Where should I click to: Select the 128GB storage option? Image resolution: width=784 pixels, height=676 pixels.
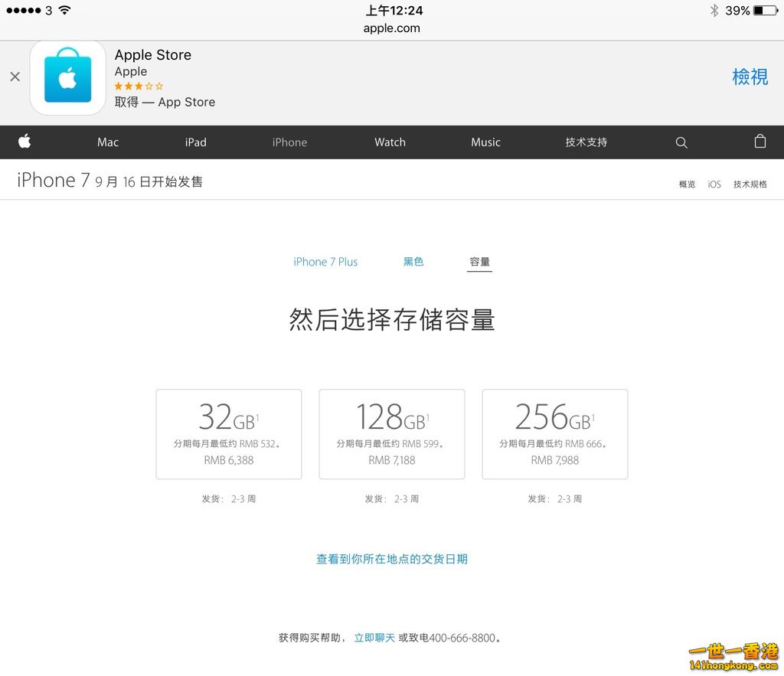pos(391,434)
